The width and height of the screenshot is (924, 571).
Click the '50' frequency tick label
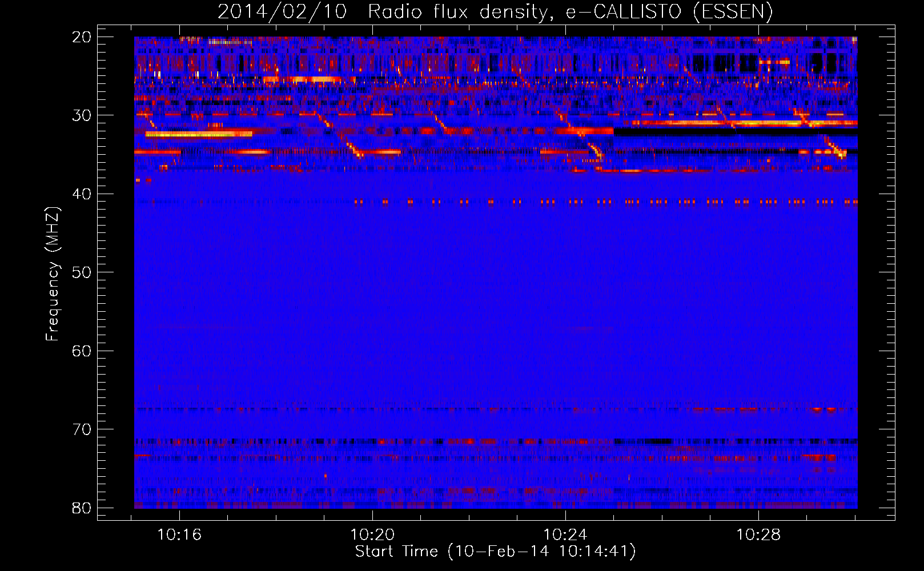82,272
